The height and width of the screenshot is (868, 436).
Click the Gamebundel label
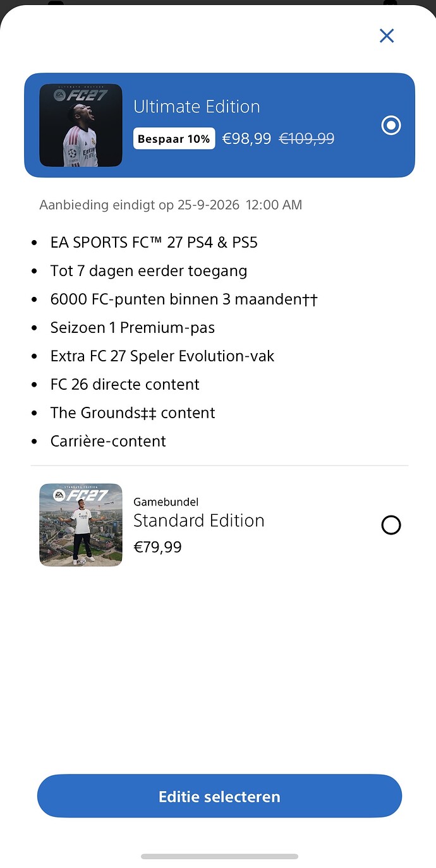(x=166, y=502)
